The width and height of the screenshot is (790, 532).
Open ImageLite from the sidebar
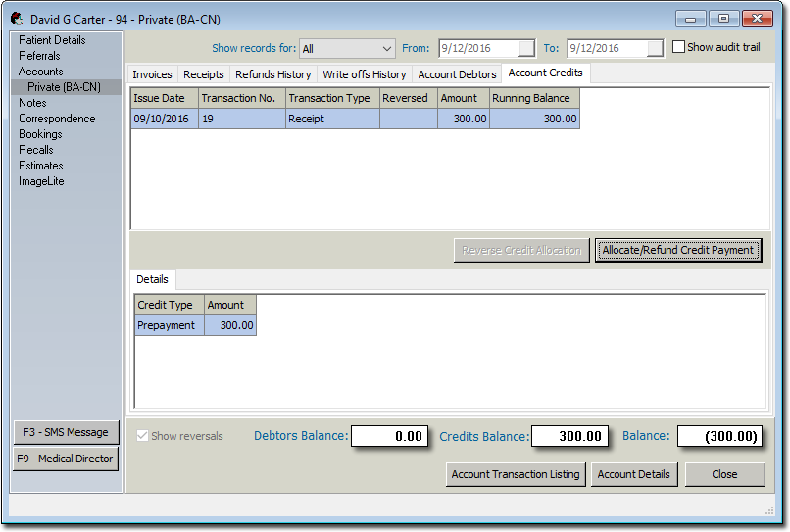tap(41, 181)
